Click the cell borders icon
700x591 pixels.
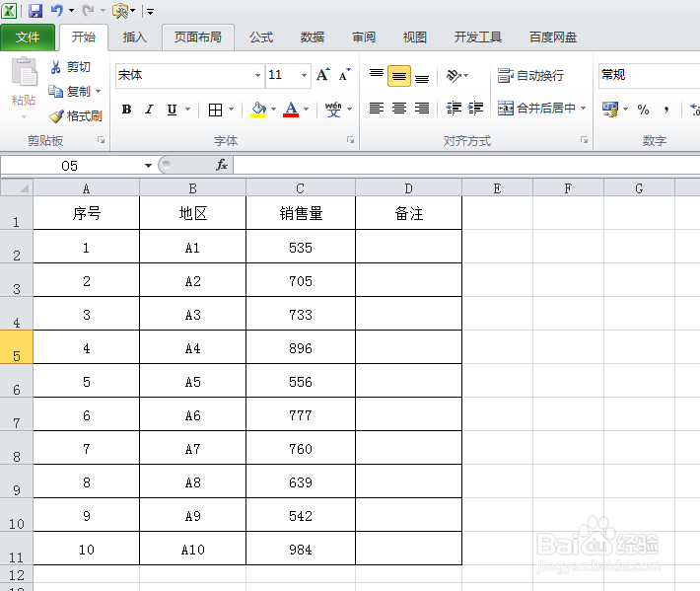(x=215, y=110)
